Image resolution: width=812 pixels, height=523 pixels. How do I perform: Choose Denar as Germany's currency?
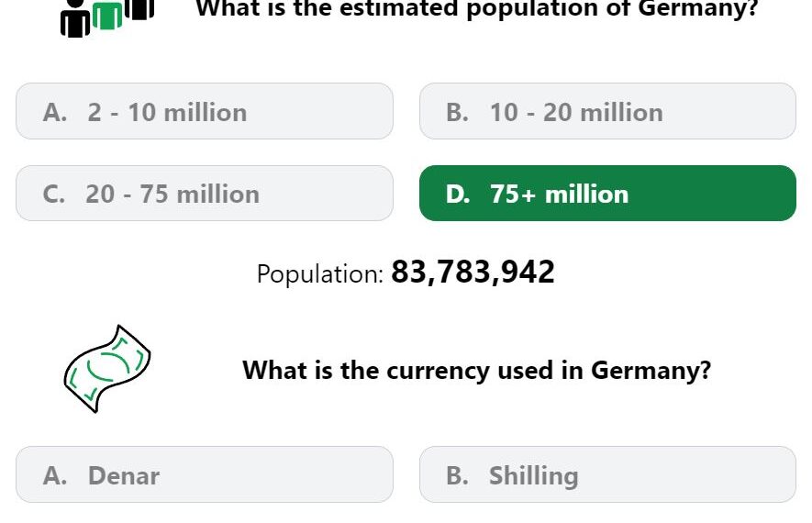tap(205, 474)
